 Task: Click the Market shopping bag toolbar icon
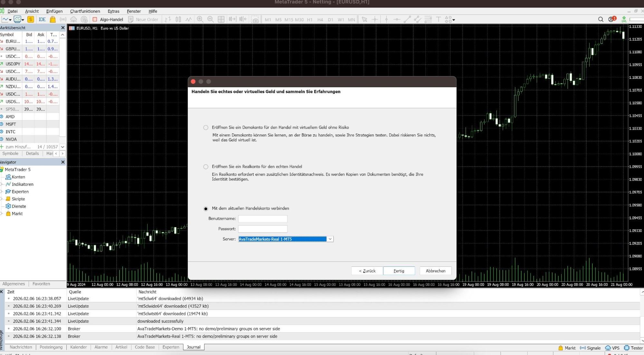[x=53, y=19]
